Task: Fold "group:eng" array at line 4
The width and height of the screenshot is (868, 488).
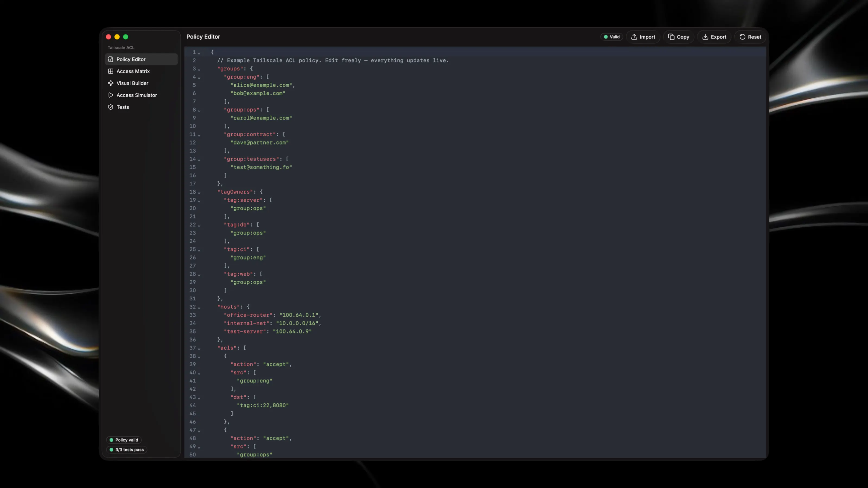Action: [199, 78]
